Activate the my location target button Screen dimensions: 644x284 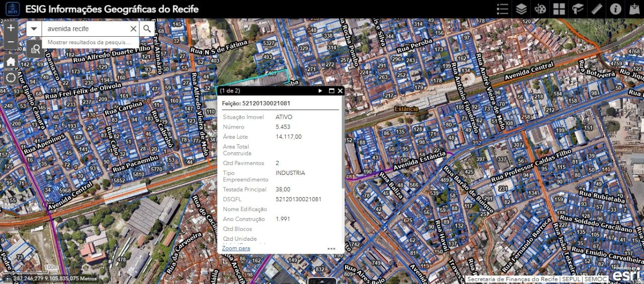(11, 78)
